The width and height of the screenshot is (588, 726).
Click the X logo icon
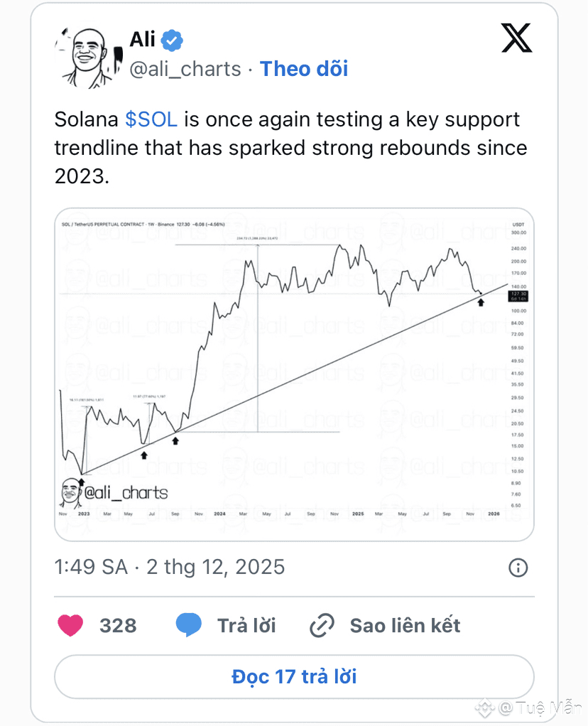(x=517, y=38)
